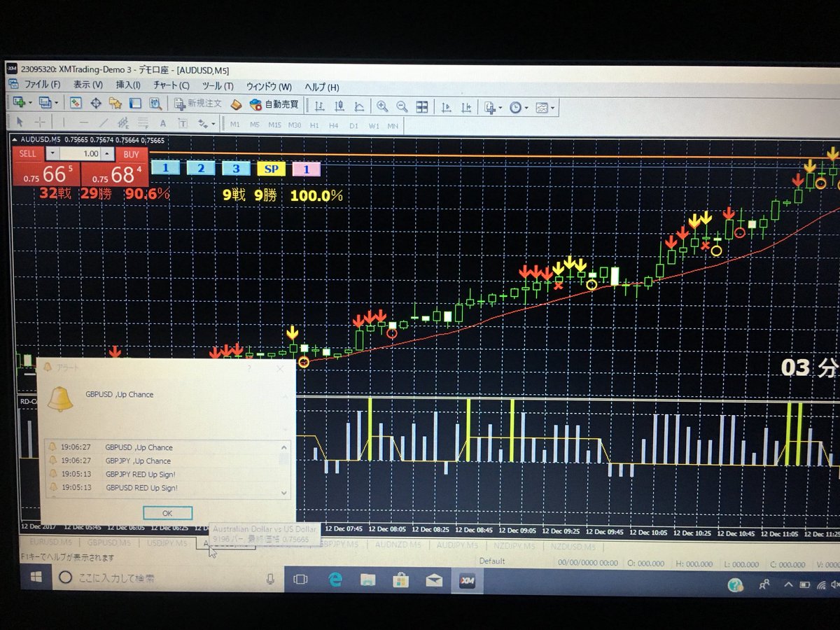This screenshot has height=630, width=840.
Task: Open the chart templates dropdown
Action: tap(545, 108)
